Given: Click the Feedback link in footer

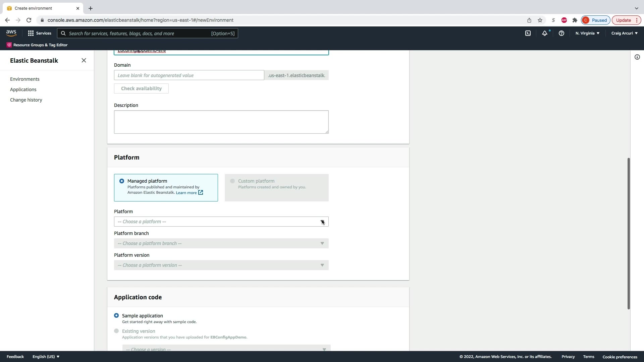Looking at the screenshot, I should (15, 357).
